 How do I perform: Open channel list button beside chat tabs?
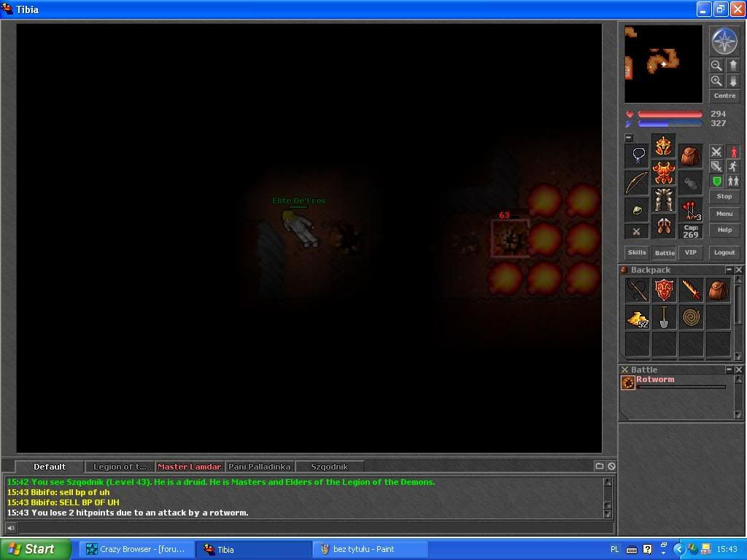[600, 466]
